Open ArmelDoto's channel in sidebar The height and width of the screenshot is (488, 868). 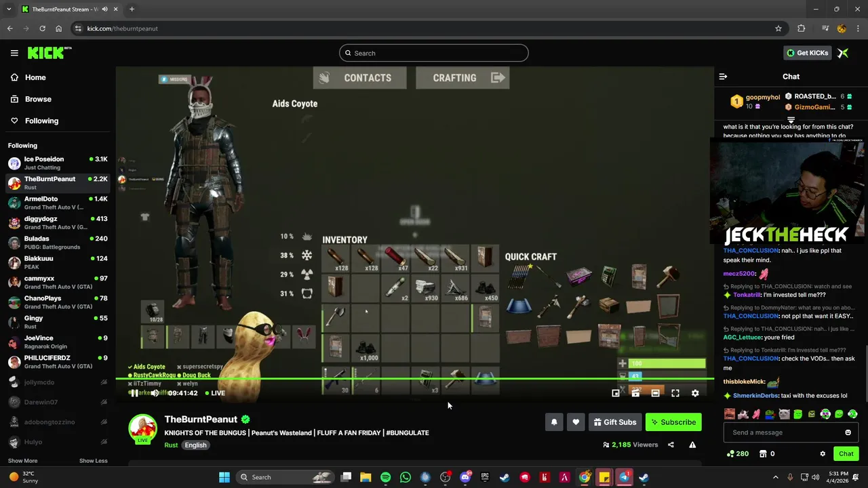pyautogui.click(x=58, y=203)
